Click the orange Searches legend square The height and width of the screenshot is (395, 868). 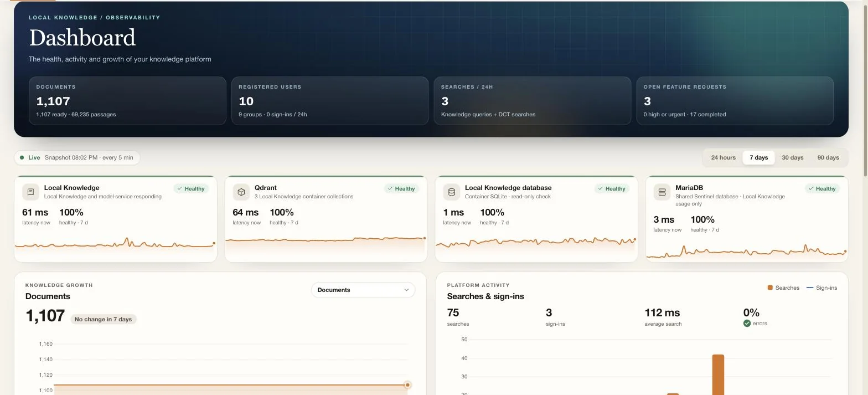(x=770, y=288)
